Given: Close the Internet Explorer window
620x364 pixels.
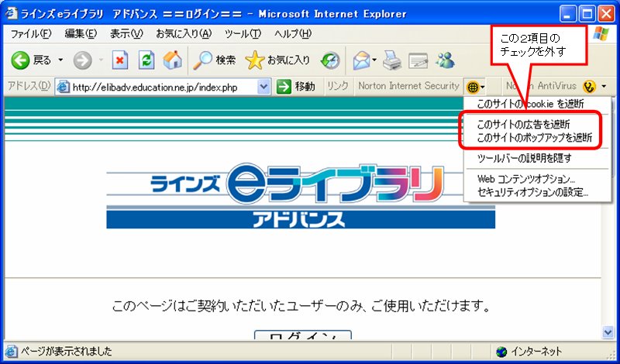Looking at the screenshot, I should click(x=606, y=14).
